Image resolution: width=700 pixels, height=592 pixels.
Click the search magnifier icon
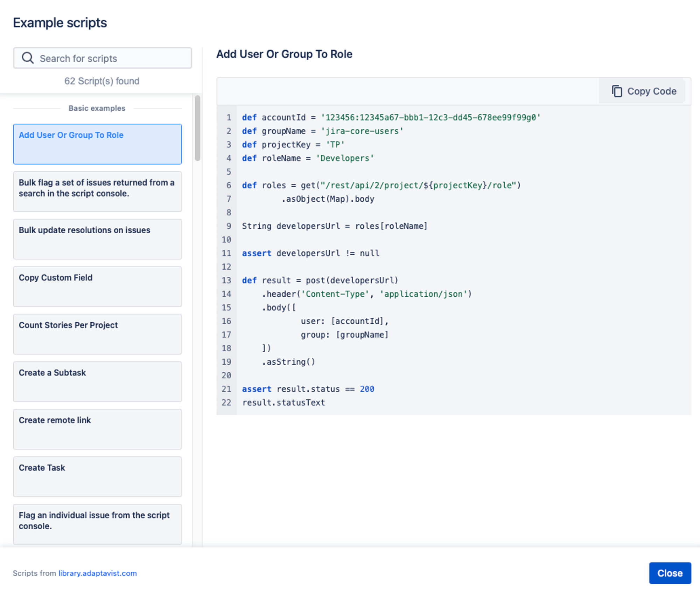pyautogui.click(x=28, y=58)
